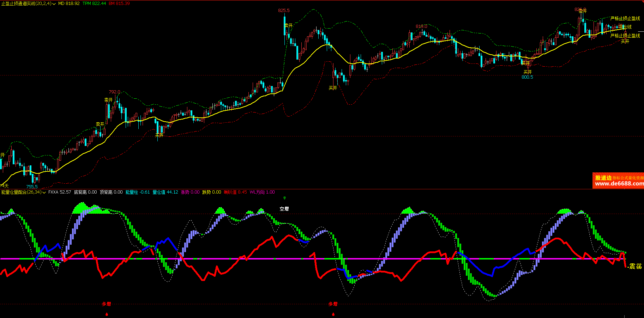Select the 755.5 low price label

point(32,186)
